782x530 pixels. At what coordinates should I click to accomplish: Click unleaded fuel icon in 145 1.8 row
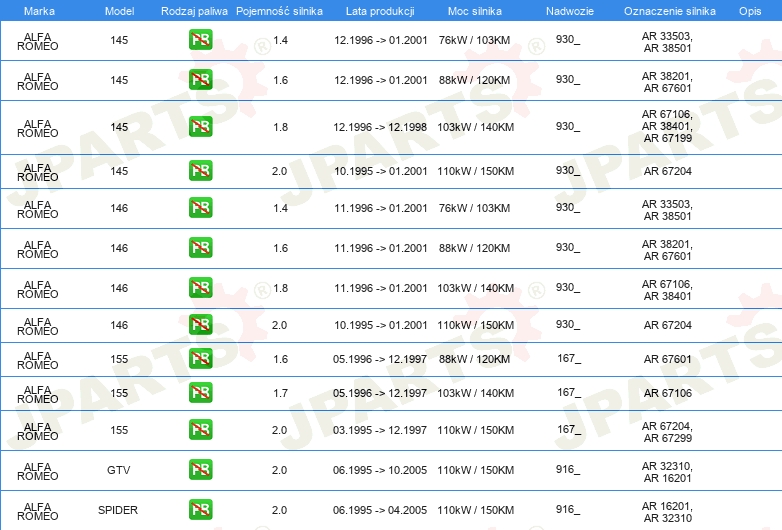(x=200, y=127)
